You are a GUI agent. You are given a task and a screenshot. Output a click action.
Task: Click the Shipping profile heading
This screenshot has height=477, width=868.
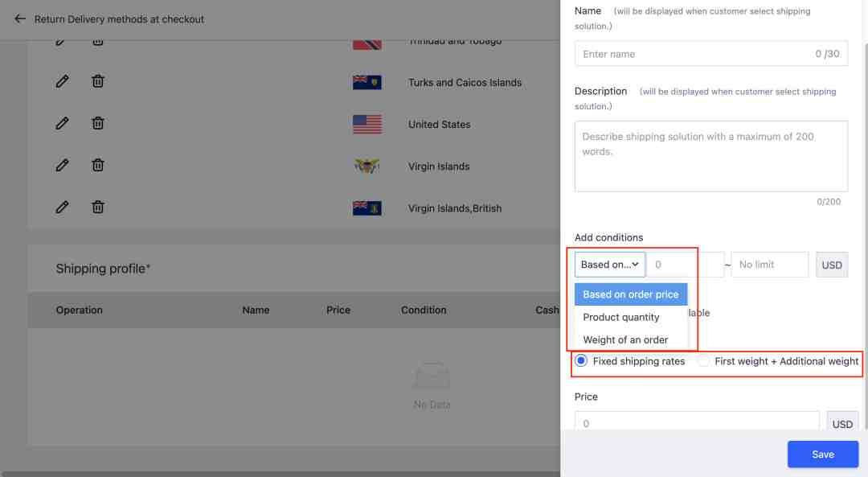(x=103, y=269)
